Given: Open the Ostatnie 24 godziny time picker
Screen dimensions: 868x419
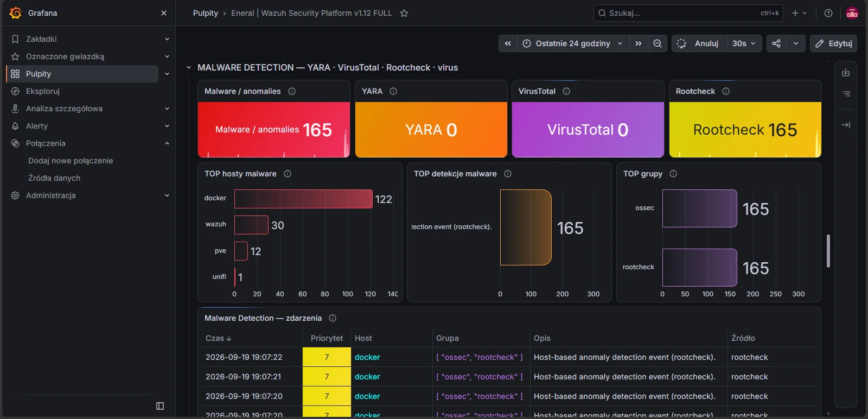Looking at the screenshot, I should [x=573, y=43].
